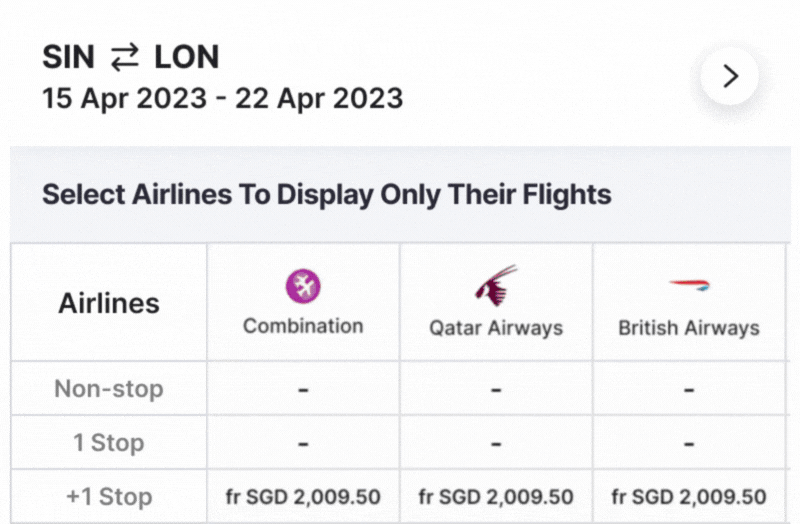
Task: Select Combination +1 Stop fare SGD 2,009.50
Action: point(303,496)
